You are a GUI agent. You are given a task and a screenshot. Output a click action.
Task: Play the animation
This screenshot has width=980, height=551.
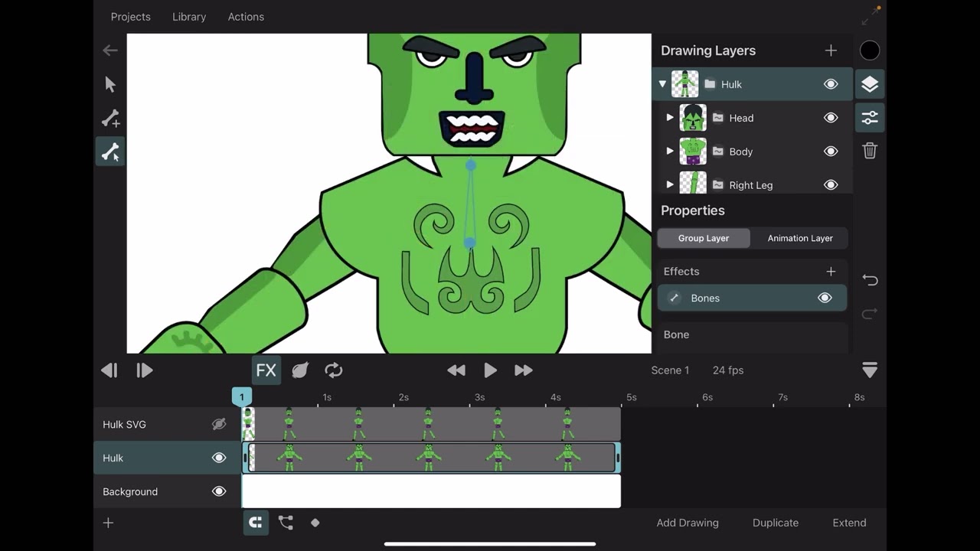(x=490, y=370)
